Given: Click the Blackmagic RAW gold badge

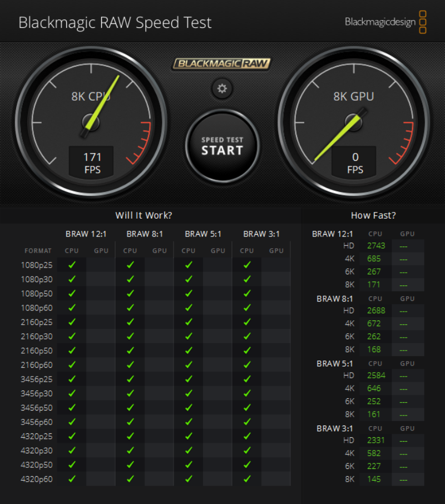Looking at the screenshot, I should [x=222, y=63].
